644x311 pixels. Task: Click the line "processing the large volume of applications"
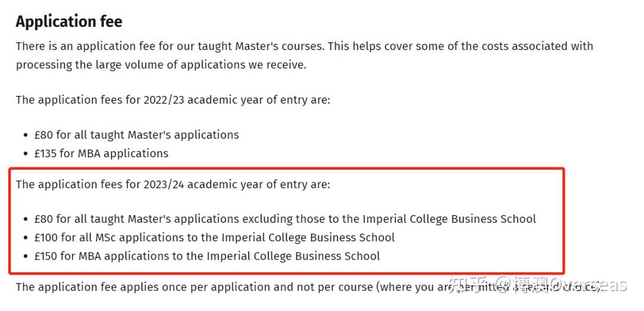pyautogui.click(x=161, y=65)
